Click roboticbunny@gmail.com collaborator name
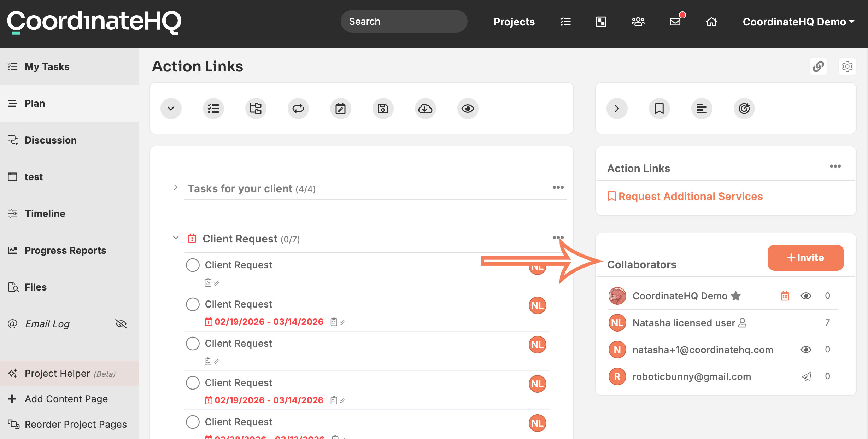This screenshot has height=439, width=868. (692, 376)
